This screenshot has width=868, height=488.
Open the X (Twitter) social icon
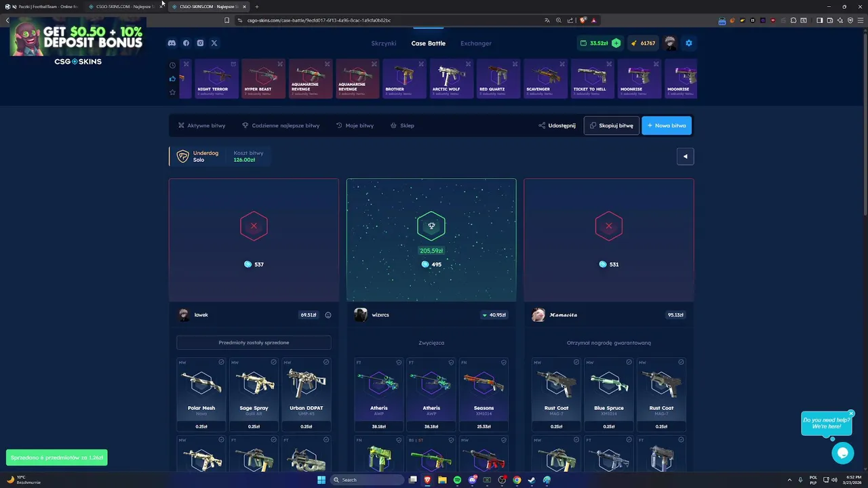point(214,43)
